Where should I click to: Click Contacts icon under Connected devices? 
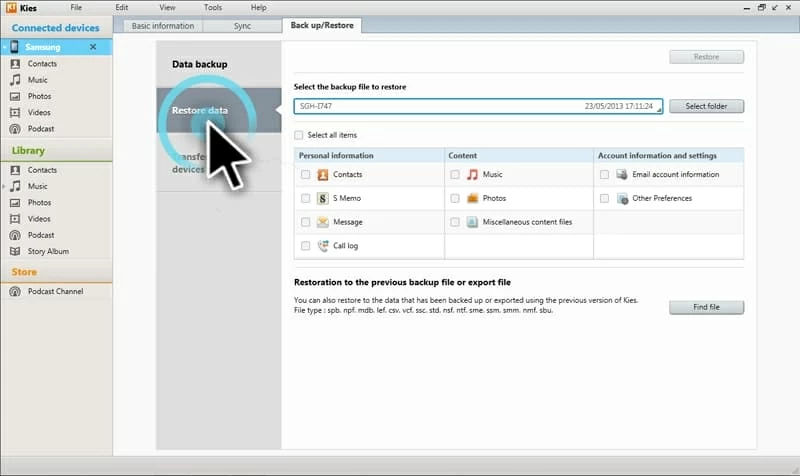click(x=15, y=64)
